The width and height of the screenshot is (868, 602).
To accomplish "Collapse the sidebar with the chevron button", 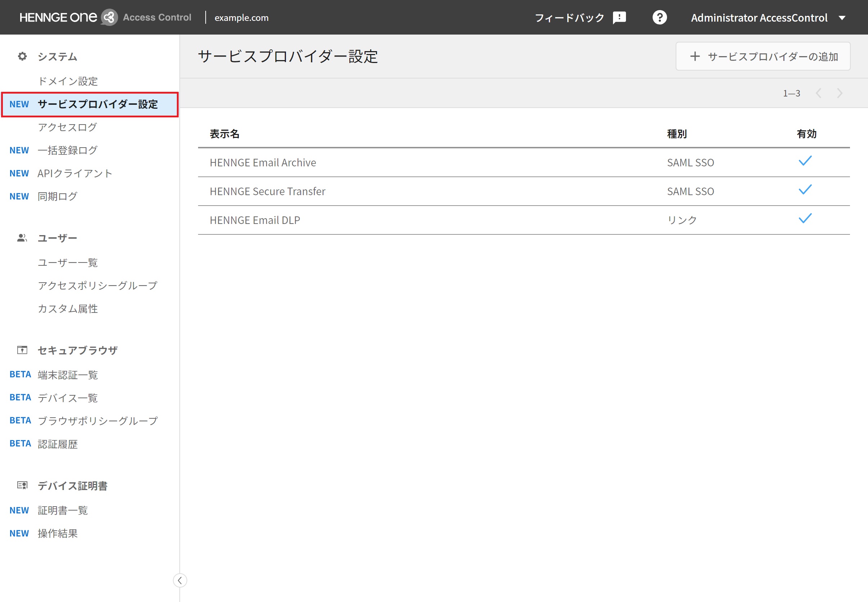I will (x=180, y=580).
